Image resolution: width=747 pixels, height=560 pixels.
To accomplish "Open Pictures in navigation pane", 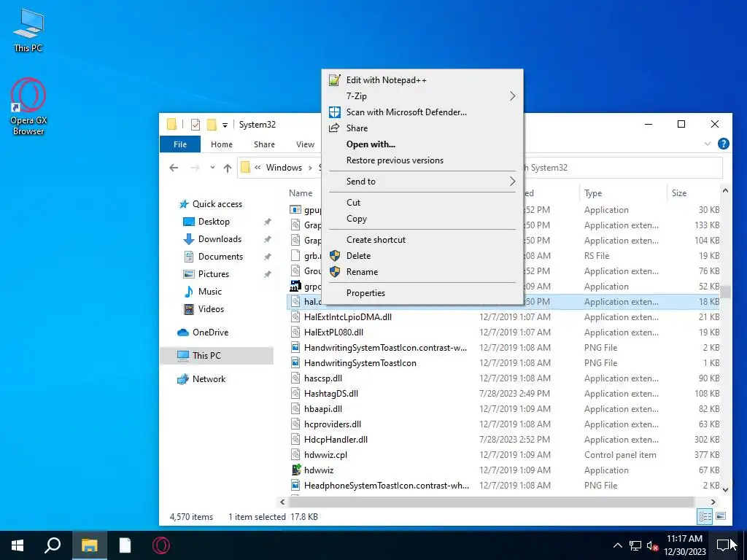I will coord(214,274).
